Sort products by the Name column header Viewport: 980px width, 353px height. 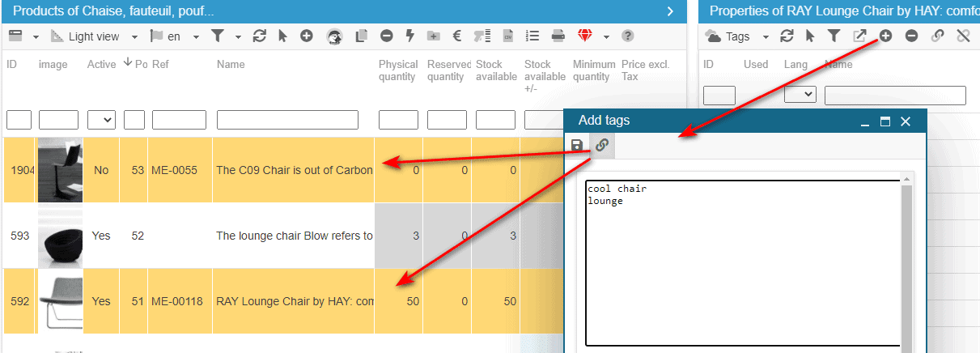coord(231,65)
